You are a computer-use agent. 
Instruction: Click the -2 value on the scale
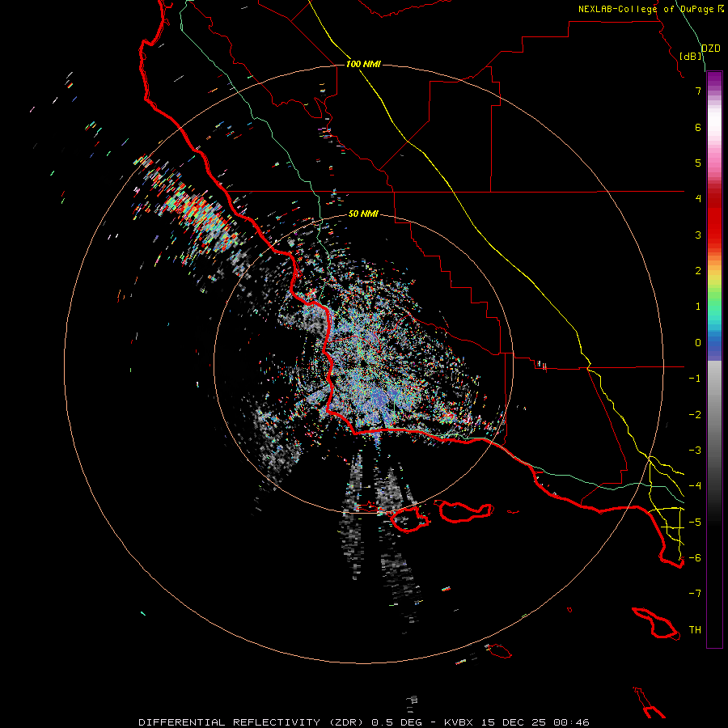695,415
